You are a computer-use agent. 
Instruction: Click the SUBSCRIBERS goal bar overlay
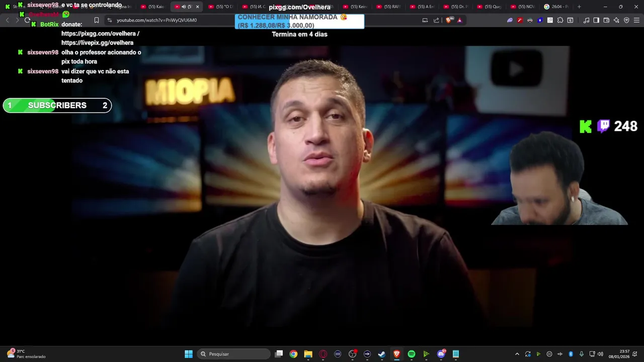click(57, 105)
